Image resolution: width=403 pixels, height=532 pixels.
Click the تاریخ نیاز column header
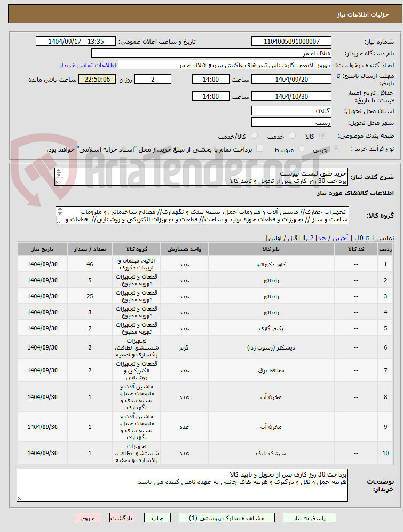[x=43, y=249]
